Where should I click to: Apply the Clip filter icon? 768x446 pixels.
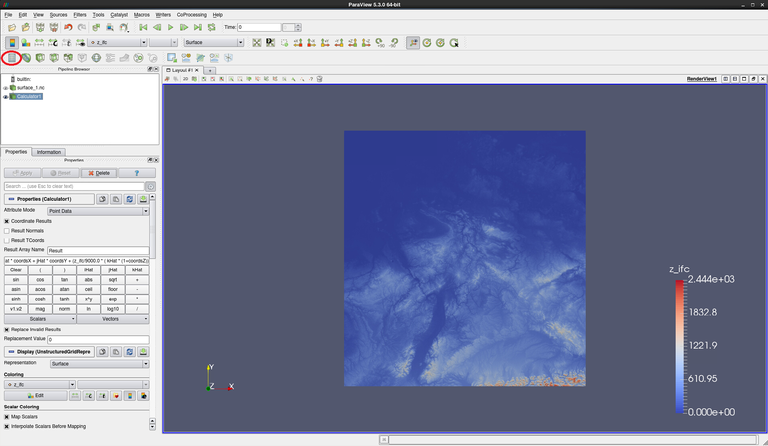click(40, 58)
